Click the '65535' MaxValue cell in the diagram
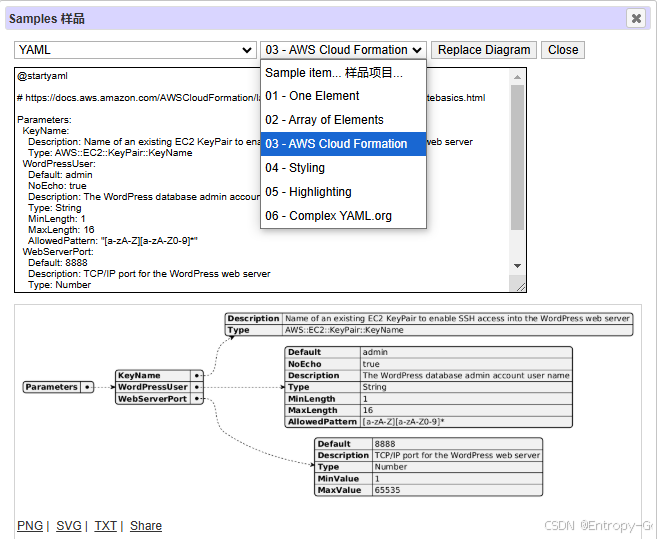Image resolution: width=657 pixels, height=539 pixels. 457,490
